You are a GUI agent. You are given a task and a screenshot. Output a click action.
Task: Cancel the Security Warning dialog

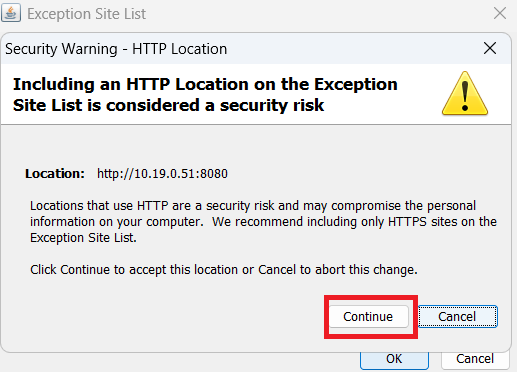point(457,316)
